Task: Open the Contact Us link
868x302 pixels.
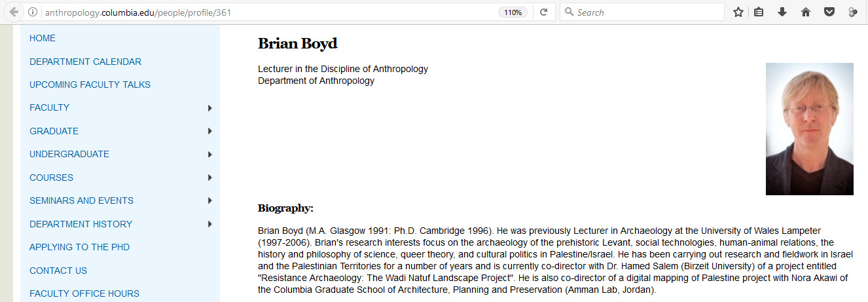Action: pyautogui.click(x=58, y=271)
